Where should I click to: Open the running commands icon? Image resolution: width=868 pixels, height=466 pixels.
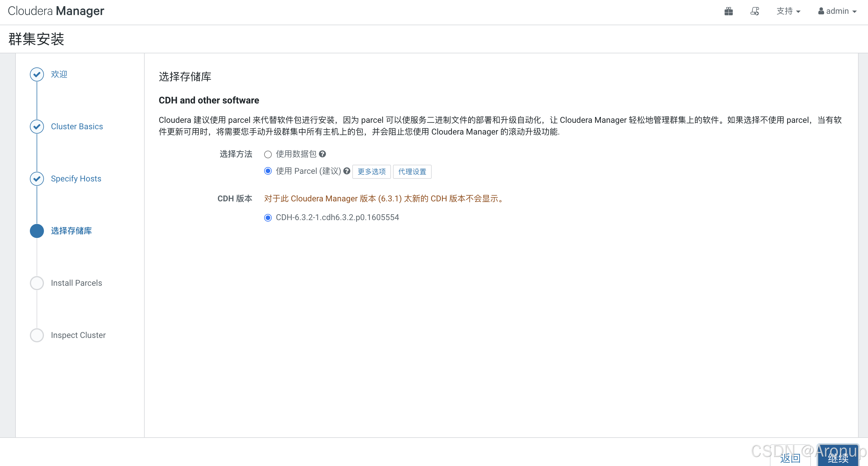click(755, 11)
